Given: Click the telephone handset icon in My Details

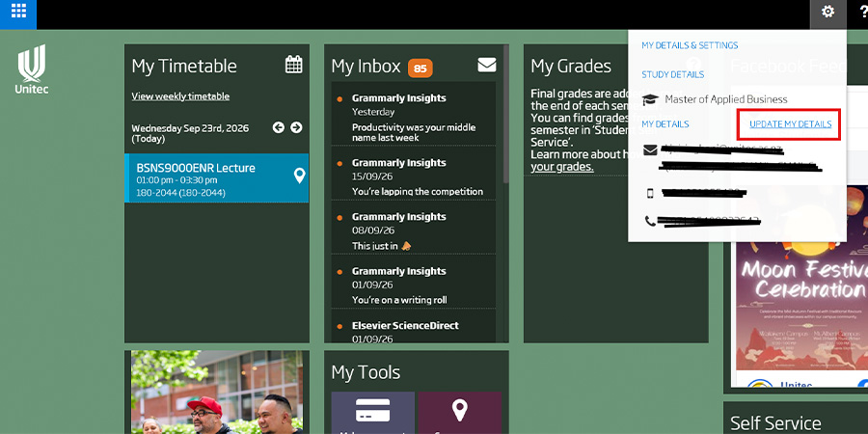Looking at the screenshot, I should click(x=650, y=221).
